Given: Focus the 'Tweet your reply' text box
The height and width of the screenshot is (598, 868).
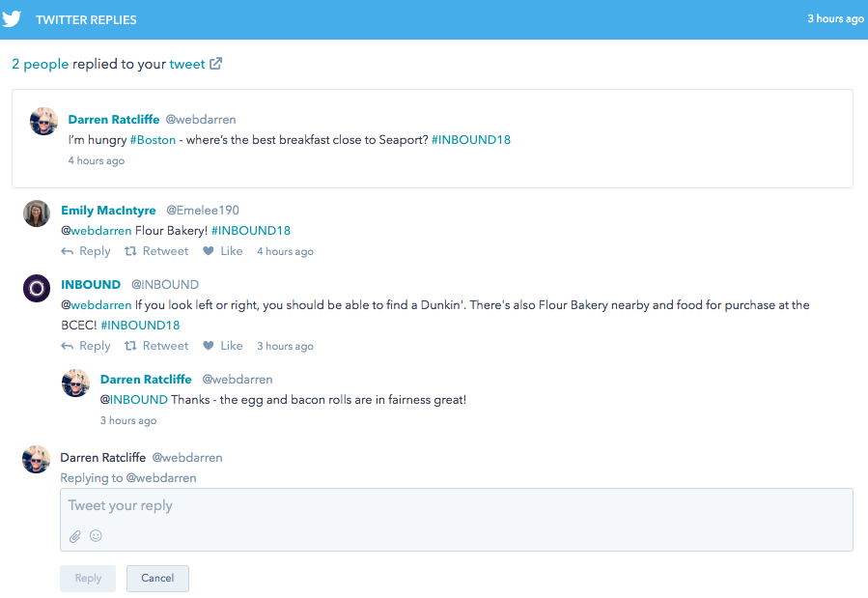Looking at the screenshot, I should [x=456, y=520].
